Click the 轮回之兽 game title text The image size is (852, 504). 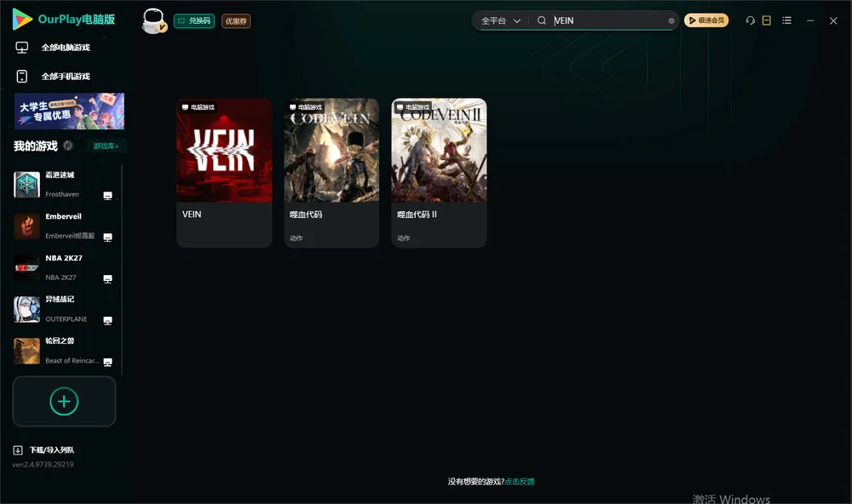coord(60,341)
